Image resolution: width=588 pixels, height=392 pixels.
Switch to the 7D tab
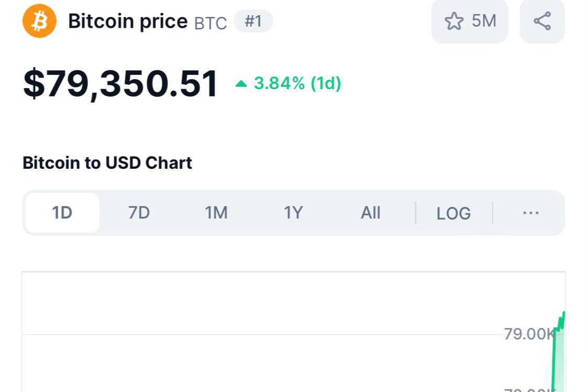(138, 212)
